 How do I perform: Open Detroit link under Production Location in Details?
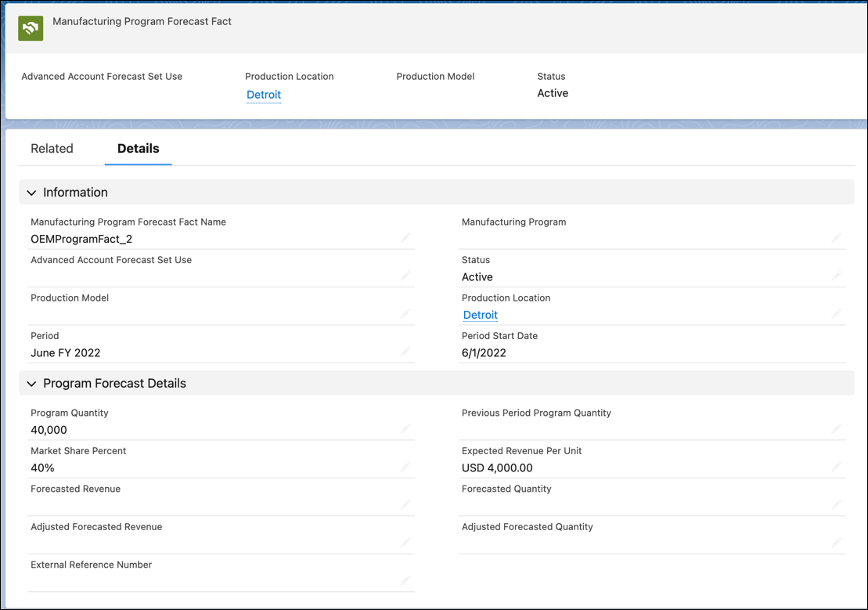pos(481,315)
